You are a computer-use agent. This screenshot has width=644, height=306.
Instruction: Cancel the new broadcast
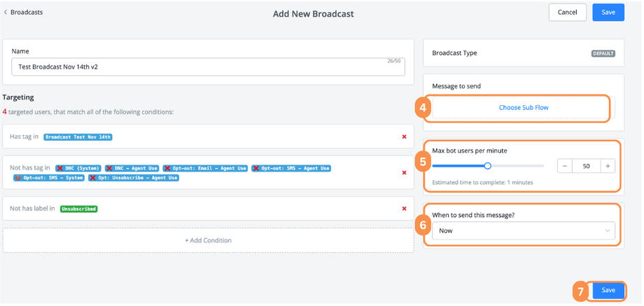pos(567,12)
